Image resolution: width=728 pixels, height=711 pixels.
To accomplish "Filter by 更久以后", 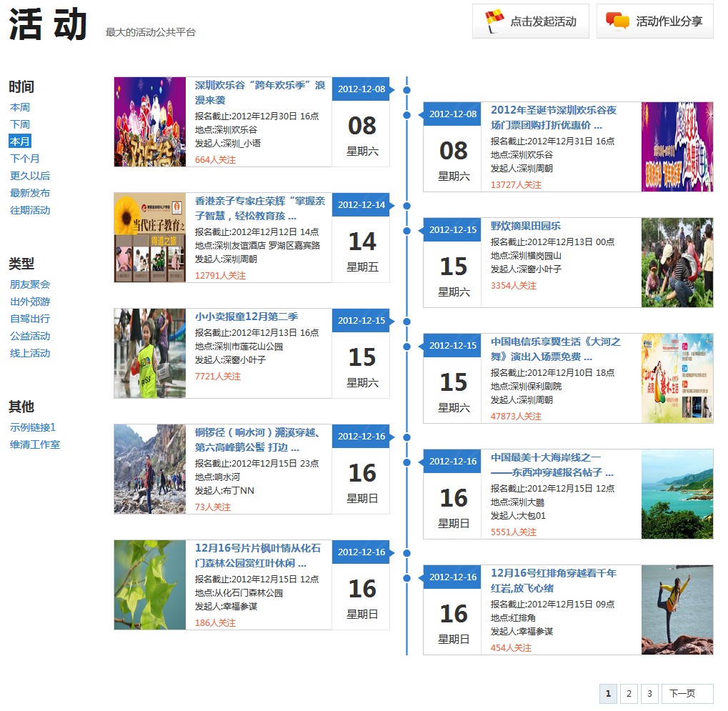I will coord(30,176).
